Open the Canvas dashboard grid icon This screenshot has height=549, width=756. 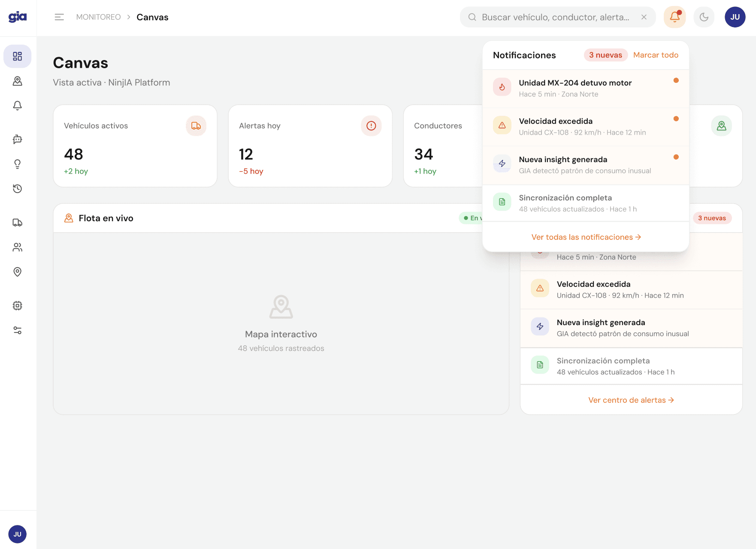(x=18, y=56)
